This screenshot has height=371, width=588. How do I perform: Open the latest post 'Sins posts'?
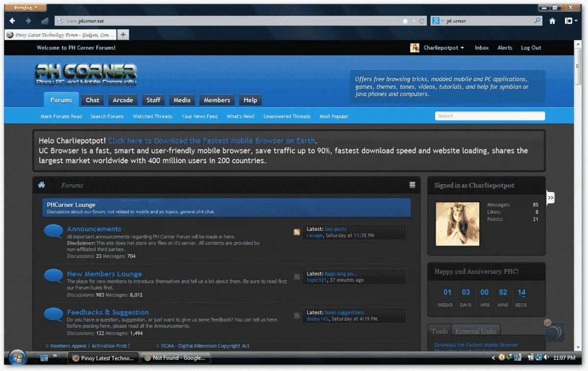(x=335, y=229)
